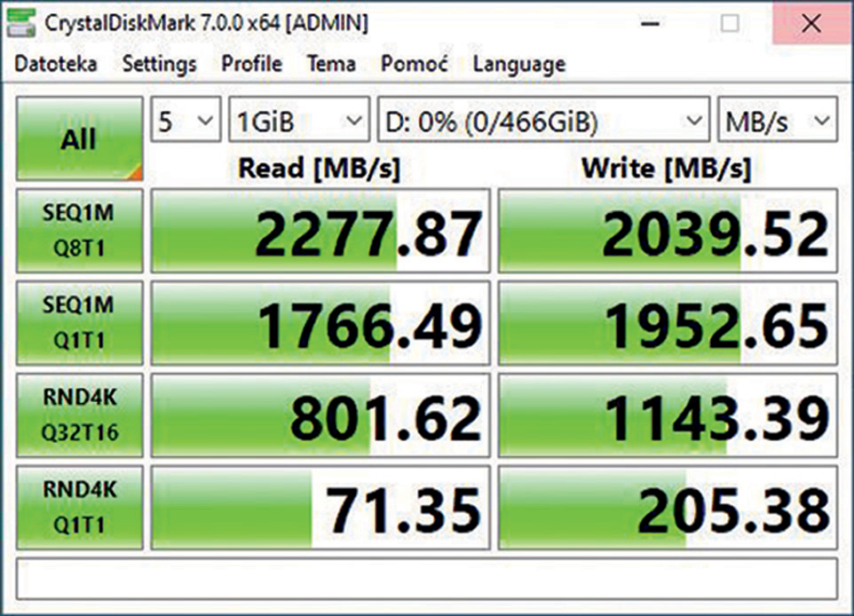Screen dimensions: 854x616
Task: Click the empty comment field at the bottom
Action: 427,579
